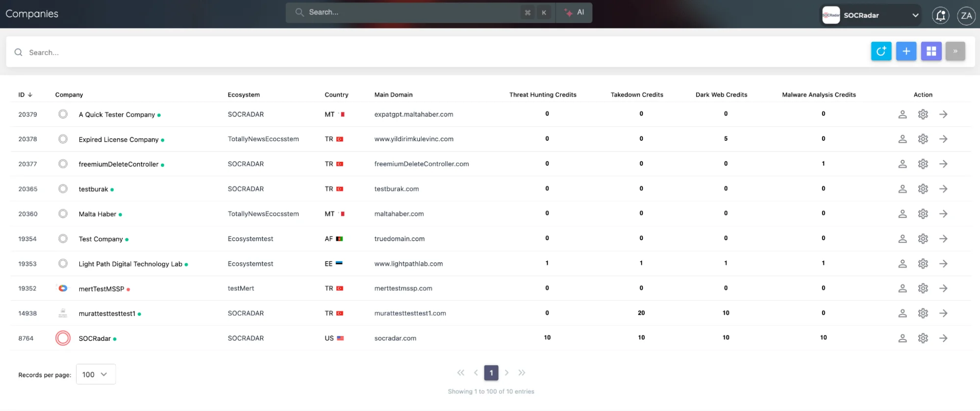This screenshot has width=980, height=411.
Task: Click the companies Search input field
Action: (x=436, y=52)
